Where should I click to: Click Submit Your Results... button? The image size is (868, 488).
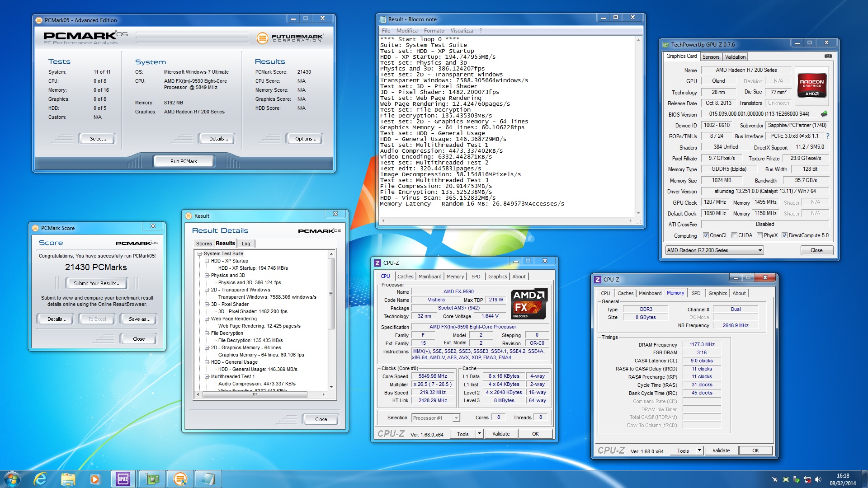pos(97,283)
